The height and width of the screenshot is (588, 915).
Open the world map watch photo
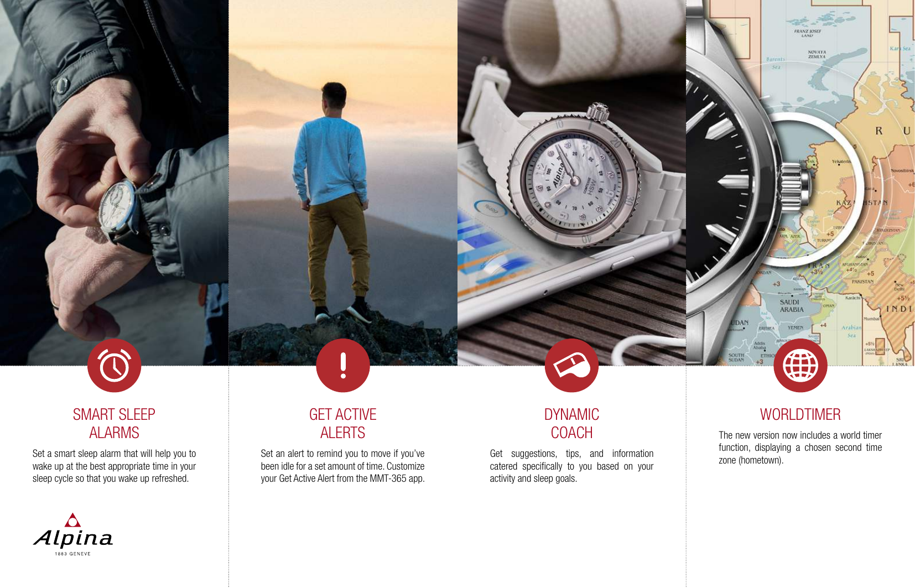pyautogui.click(x=800, y=183)
